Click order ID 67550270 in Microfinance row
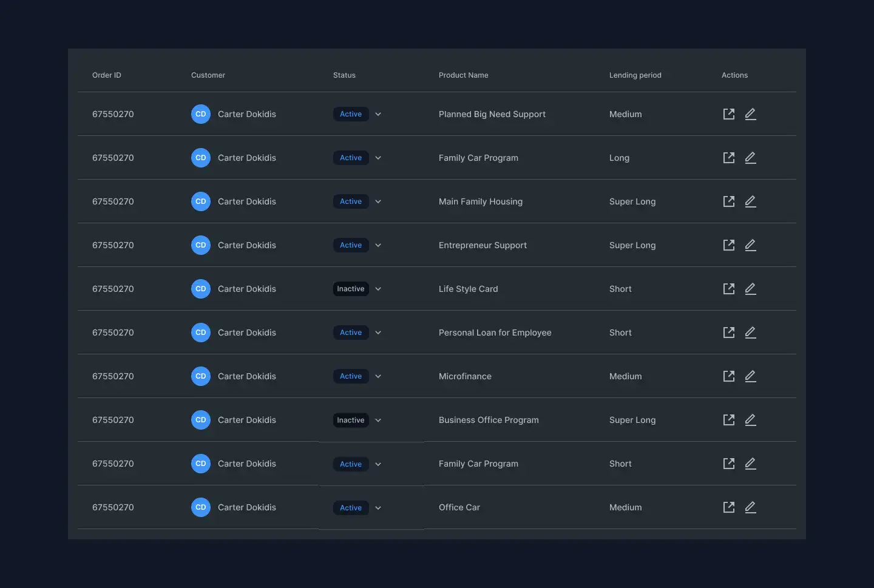This screenshot has height=588, width=874. click(113, 376)
